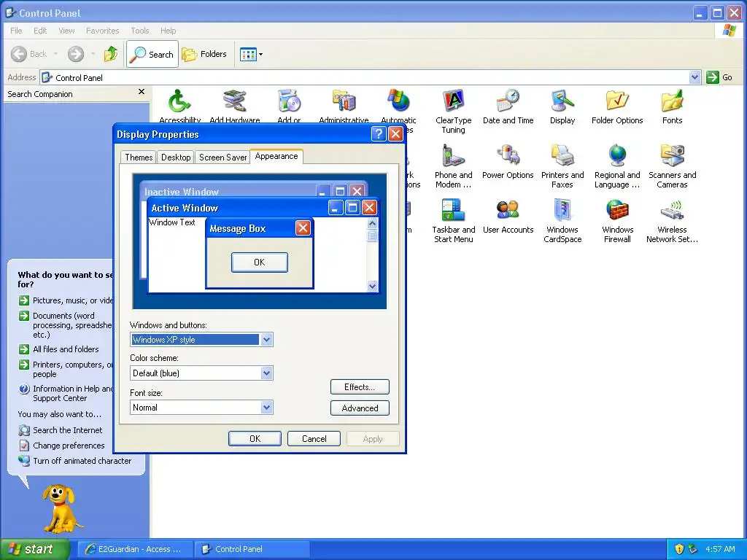Open Taskbar and Start Menu icon

[453, 221]
